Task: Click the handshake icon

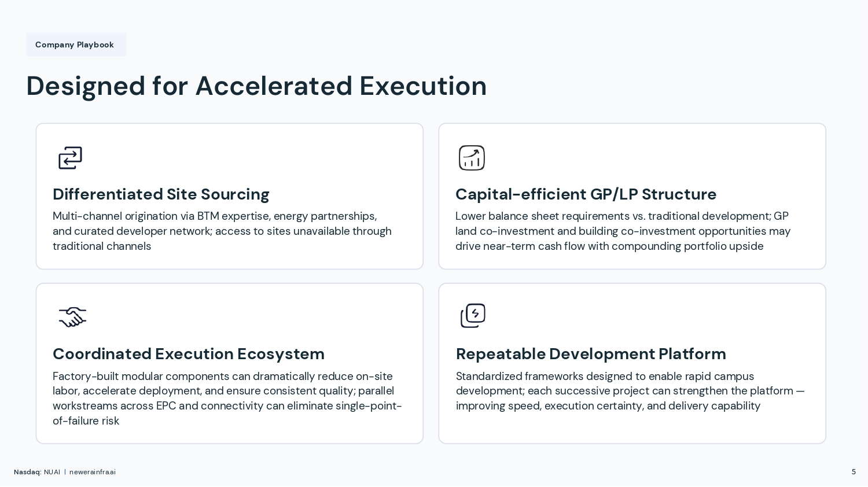Action: (72, 317)
